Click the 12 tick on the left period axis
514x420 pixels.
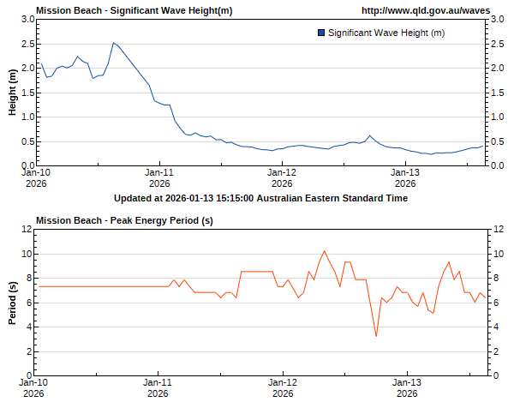pos(28,230)
